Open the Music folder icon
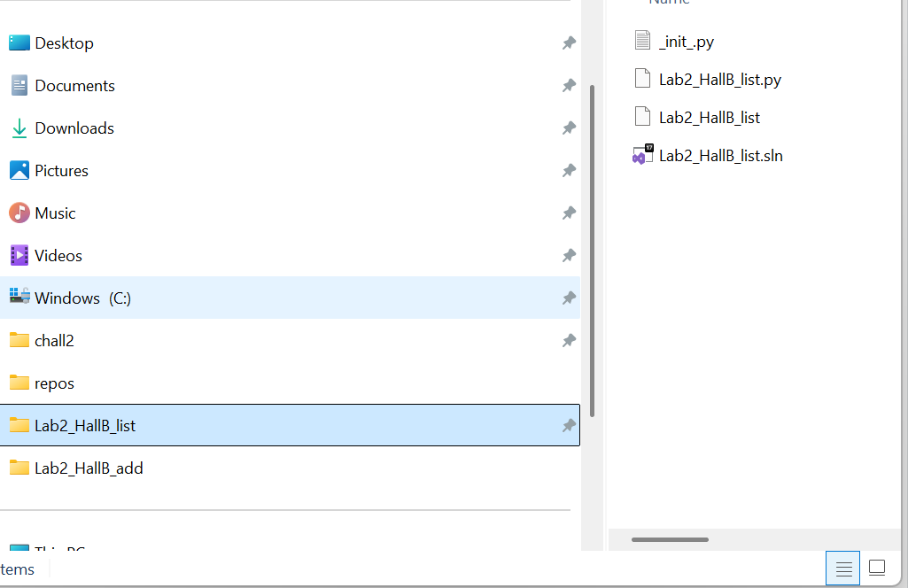This screenshot has height=588, width=908. coord(19,213)
